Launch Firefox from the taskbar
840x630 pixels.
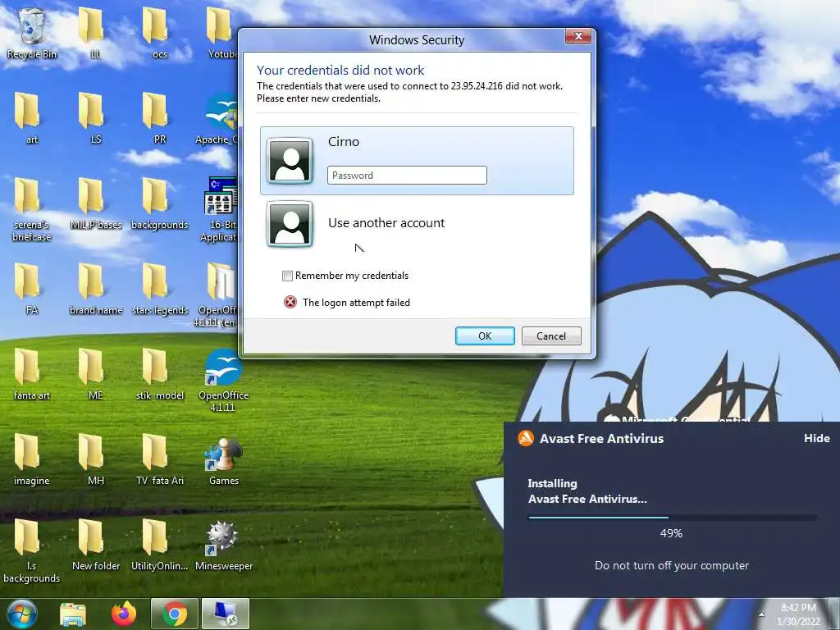pos(124,614)
